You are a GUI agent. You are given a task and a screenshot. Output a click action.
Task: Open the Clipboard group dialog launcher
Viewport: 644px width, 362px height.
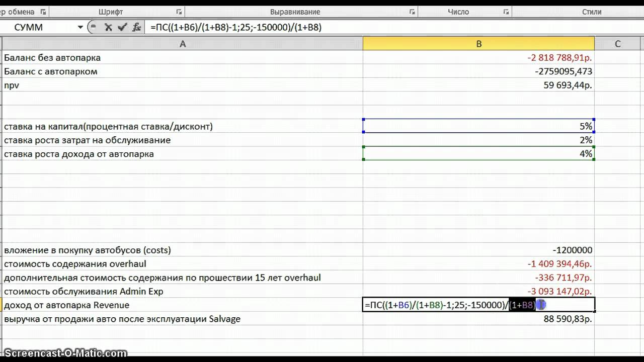tap(43, 12)
